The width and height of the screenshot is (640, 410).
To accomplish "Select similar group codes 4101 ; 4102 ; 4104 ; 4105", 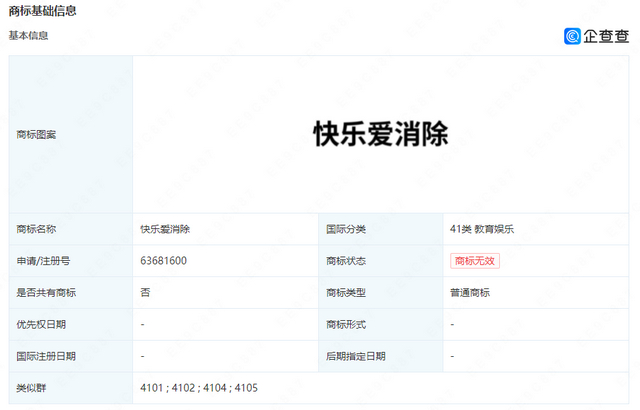I will coord(199,388).
